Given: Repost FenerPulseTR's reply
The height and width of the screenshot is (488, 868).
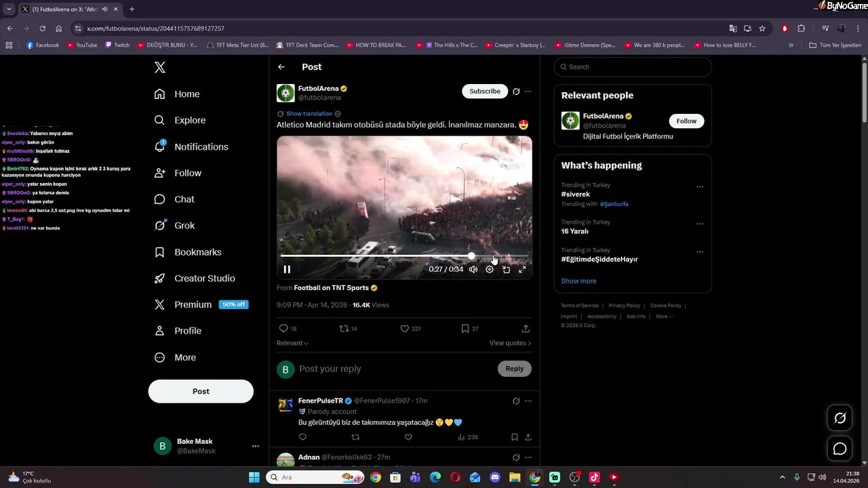Looking at the screenshot, I should pyautogui.click(x=355, y=437).
